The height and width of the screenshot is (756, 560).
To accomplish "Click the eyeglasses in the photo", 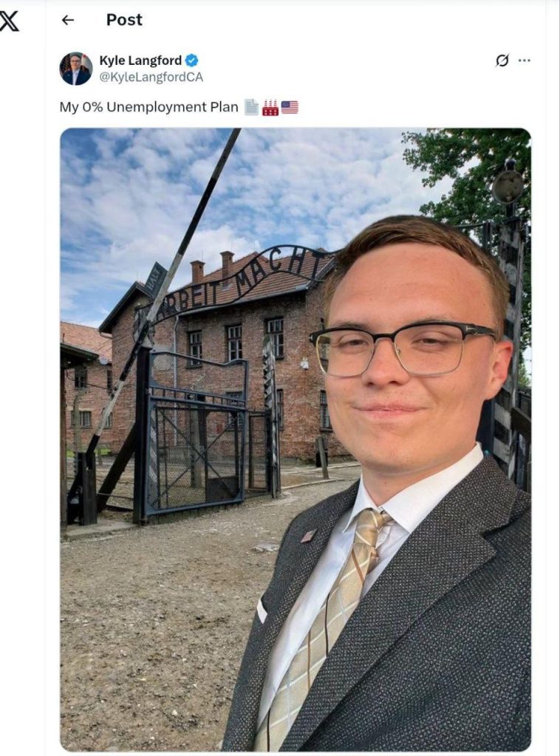I will 403,348.
